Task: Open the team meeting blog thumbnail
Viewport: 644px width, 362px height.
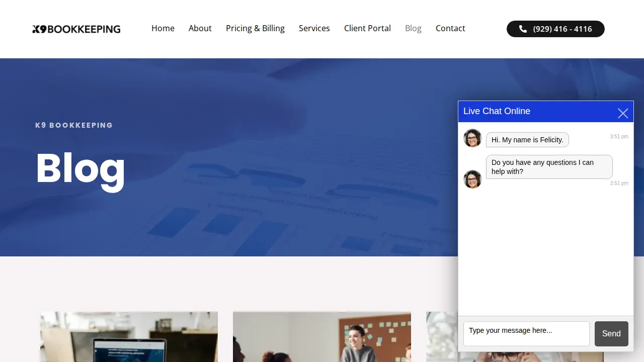Action: coord(322,337)
